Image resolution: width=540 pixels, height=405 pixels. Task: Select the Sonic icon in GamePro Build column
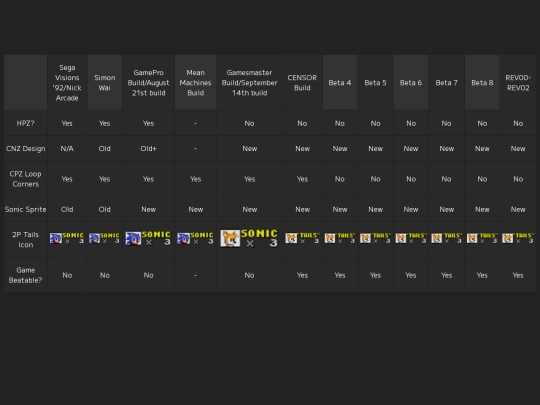[x=148, y=238]
